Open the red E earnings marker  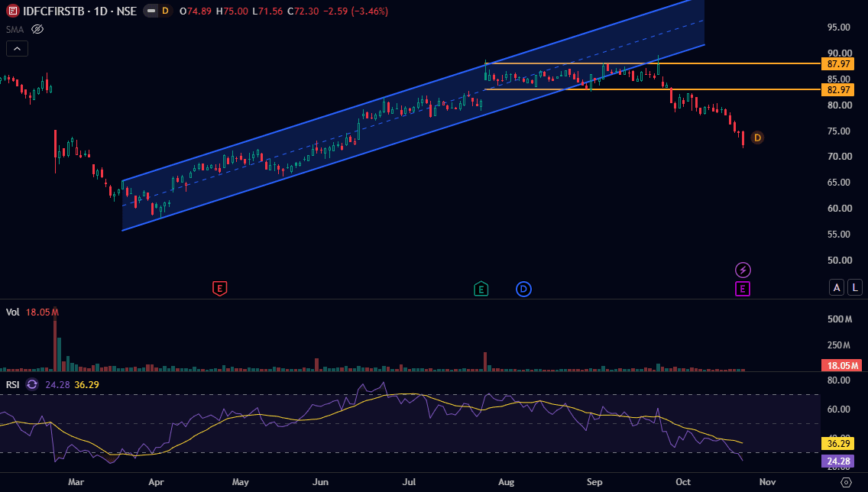(x=220, y=288)
